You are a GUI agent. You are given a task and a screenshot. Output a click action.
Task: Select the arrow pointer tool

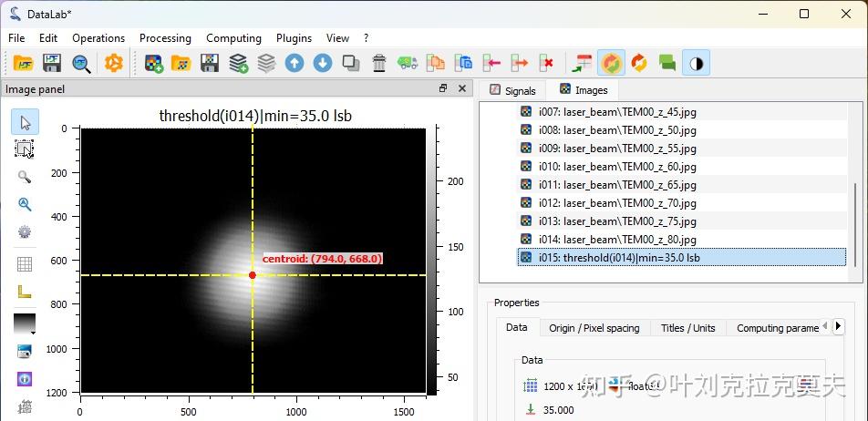[x=25, y=122]
